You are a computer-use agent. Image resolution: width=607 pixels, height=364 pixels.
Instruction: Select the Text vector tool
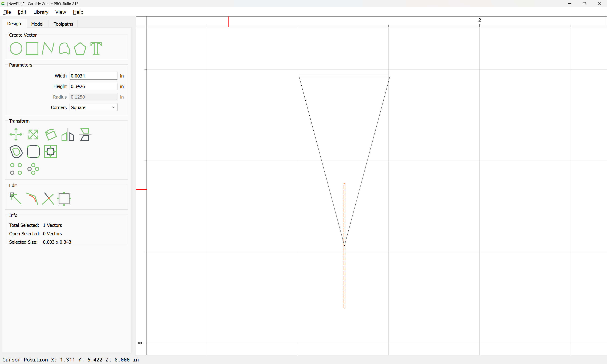(96, 48)
